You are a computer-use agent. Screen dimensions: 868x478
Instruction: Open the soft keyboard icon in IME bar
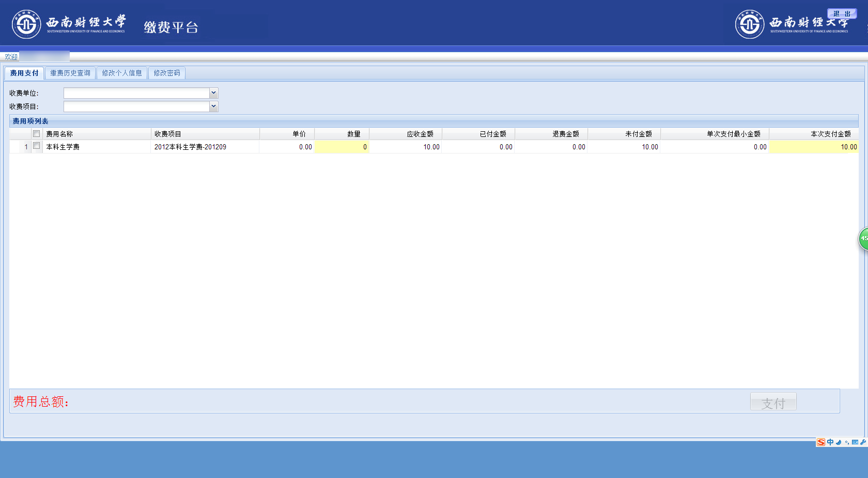(855, 442)
